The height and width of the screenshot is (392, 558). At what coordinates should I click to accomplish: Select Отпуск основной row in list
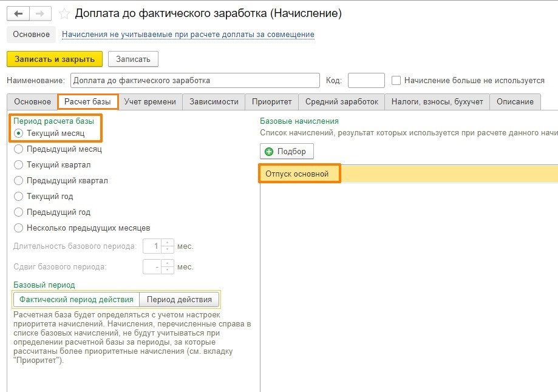click(x=409, y=174)
